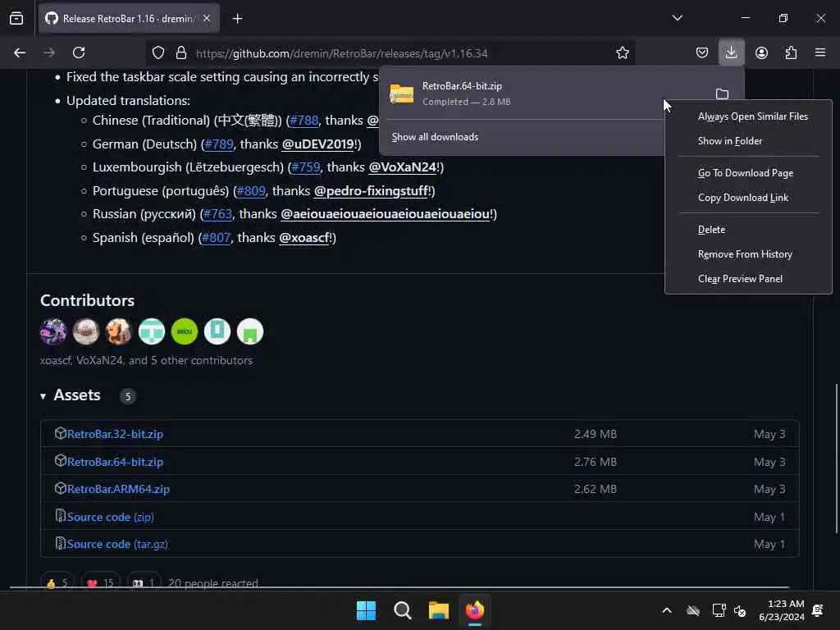Open the Firefox View icon in the tab strip
Screen dimensions: 840x630
click(16, 18)
